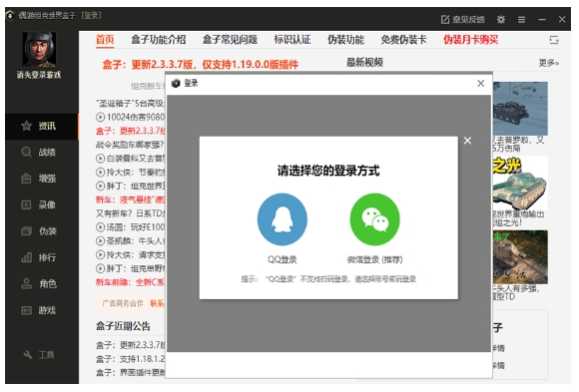Close the 登录 dialog window
Screen dimensions: 579x392
[x=481, y=84]
